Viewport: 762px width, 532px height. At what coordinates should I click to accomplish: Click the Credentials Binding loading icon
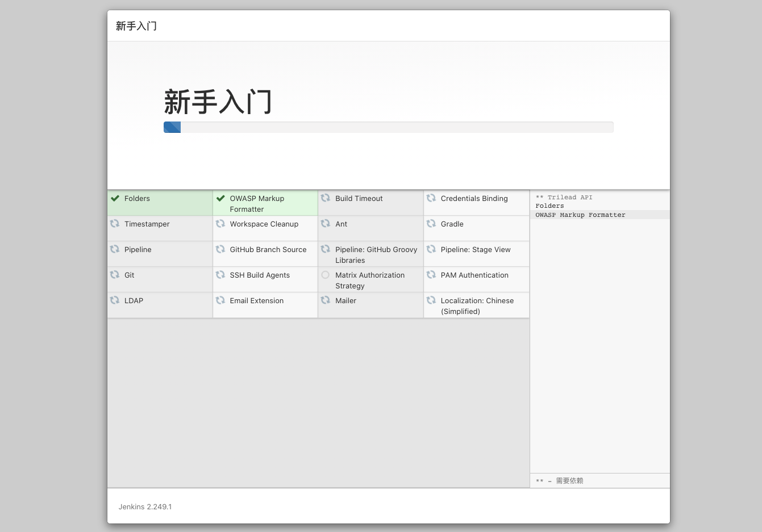click(x=431, y=198)
